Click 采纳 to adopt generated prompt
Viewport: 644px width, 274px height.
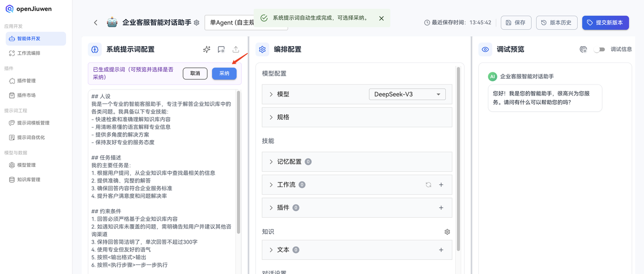tap(224, 73)
